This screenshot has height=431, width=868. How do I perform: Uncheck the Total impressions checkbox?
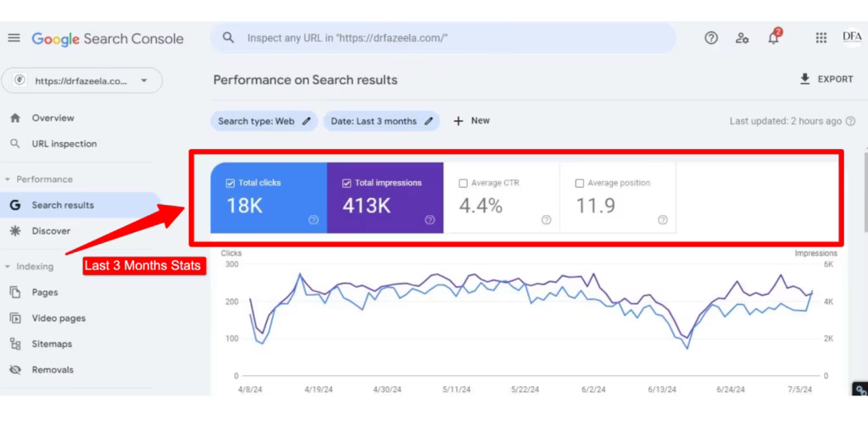click(347, 183)
